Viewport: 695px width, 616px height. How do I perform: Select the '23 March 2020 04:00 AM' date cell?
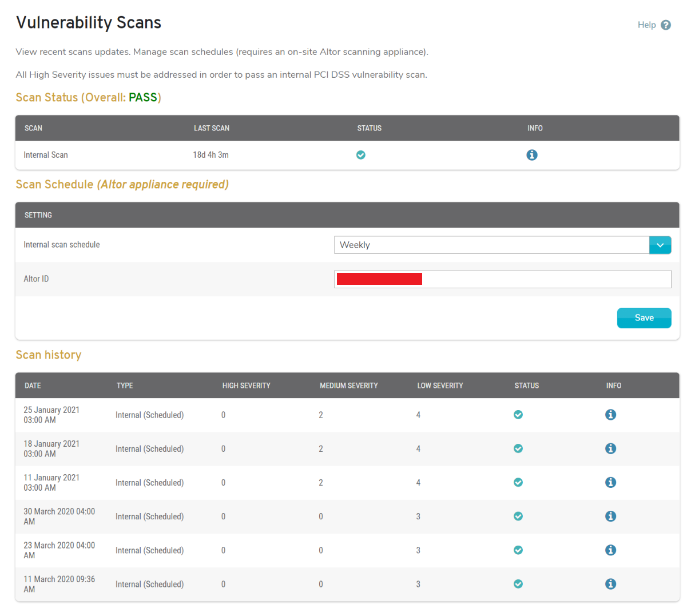click(x=59, y=550)
